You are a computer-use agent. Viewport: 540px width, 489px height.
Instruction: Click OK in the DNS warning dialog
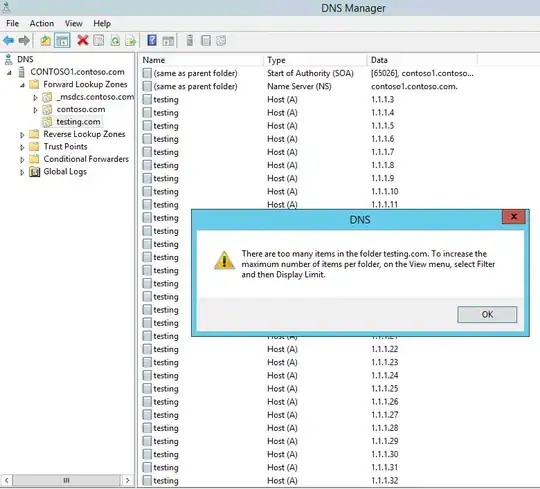(x=487, y=314)
